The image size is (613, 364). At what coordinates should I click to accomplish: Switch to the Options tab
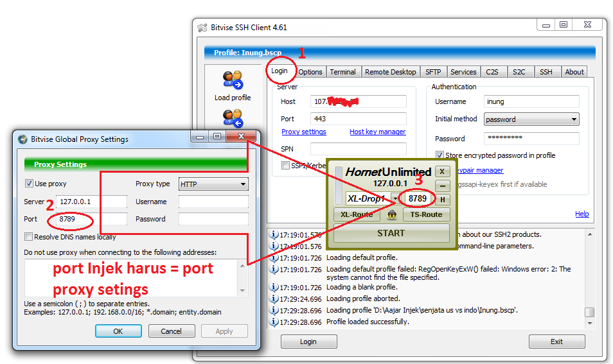(310, 72)
